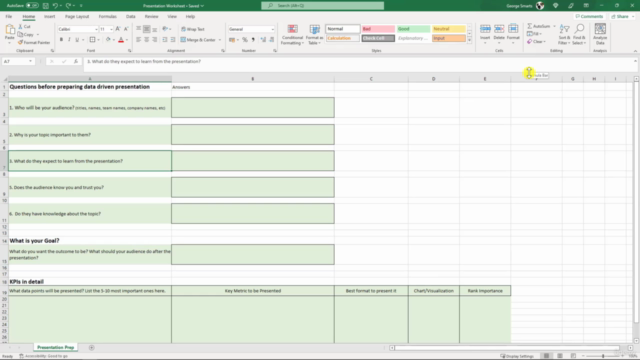Cut the selected cell
The width and height of the screenshot is (640, 360).
pyautogui.click(x=25, y=27)
